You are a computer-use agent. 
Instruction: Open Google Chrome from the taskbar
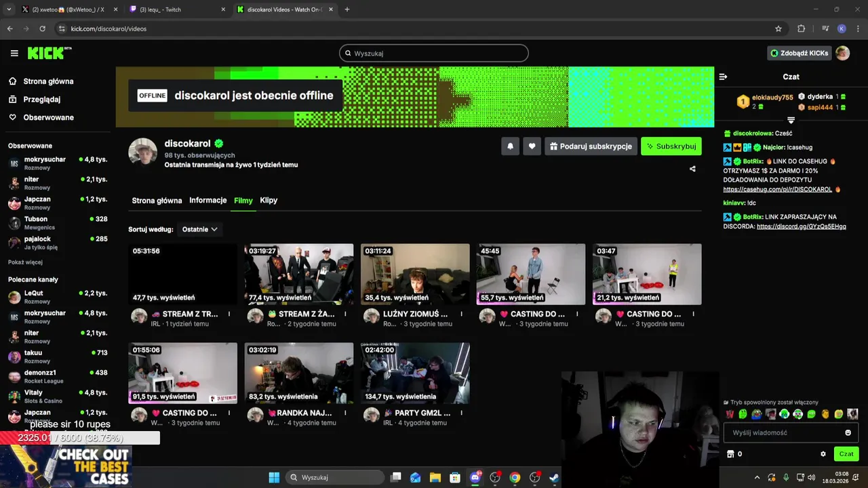pos(515,477)
